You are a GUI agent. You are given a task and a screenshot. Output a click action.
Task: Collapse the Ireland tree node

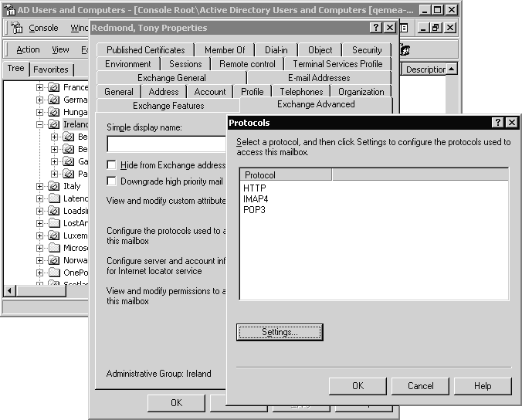point(40,124)
